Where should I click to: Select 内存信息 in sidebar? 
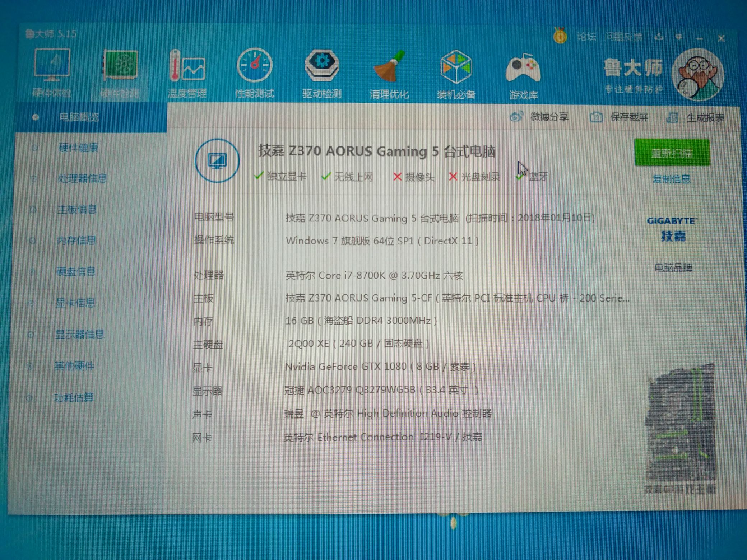pos(76,240)
